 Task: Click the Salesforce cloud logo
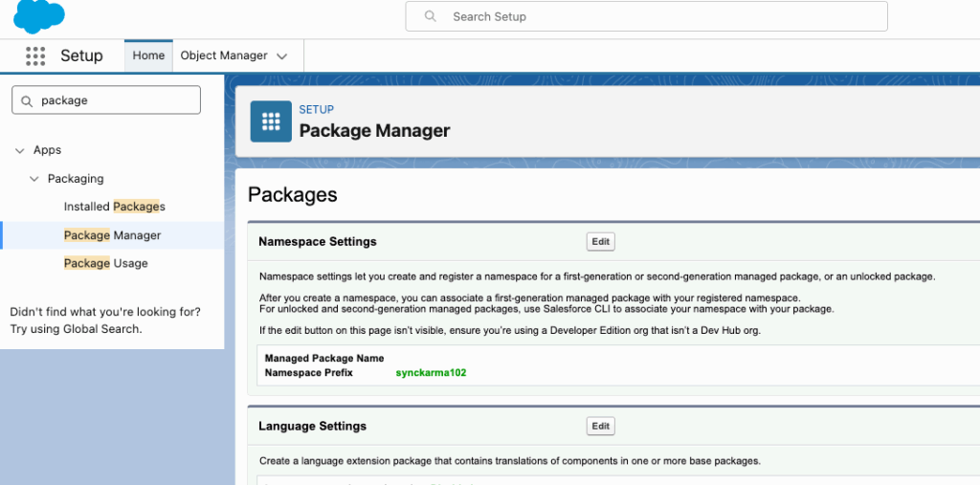[x=38, y=16]
